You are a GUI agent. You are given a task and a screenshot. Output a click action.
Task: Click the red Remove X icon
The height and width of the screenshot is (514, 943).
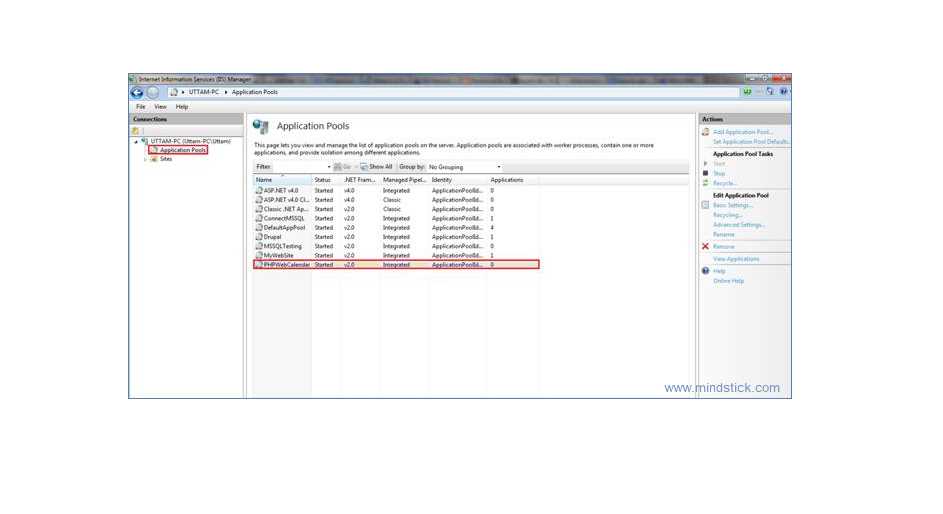coord(705,246)
